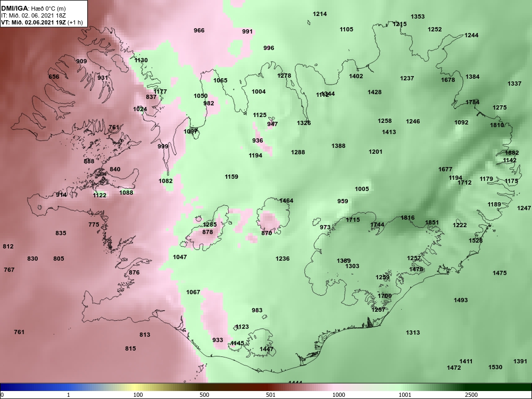Select the height value 1810
Screen dimensions: 532x399
[497, 125]
